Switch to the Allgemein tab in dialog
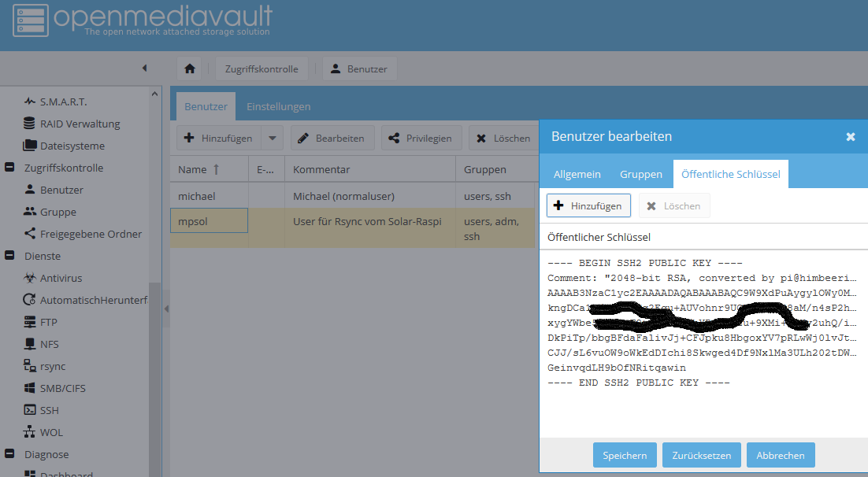Viewport: 868px width, 477px height. 577,174
